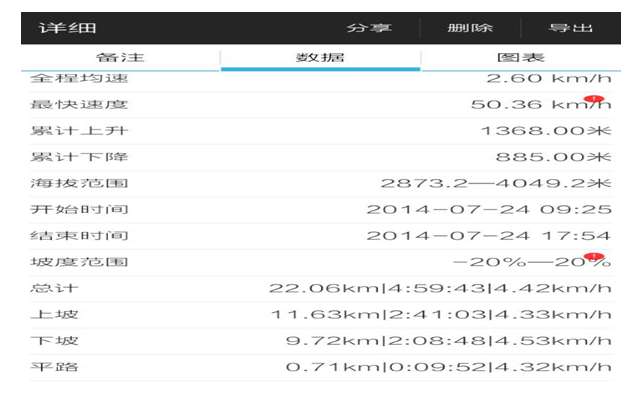Open the 图表 chart tab
Screen dimensions: 634x393
pos(521,57)
